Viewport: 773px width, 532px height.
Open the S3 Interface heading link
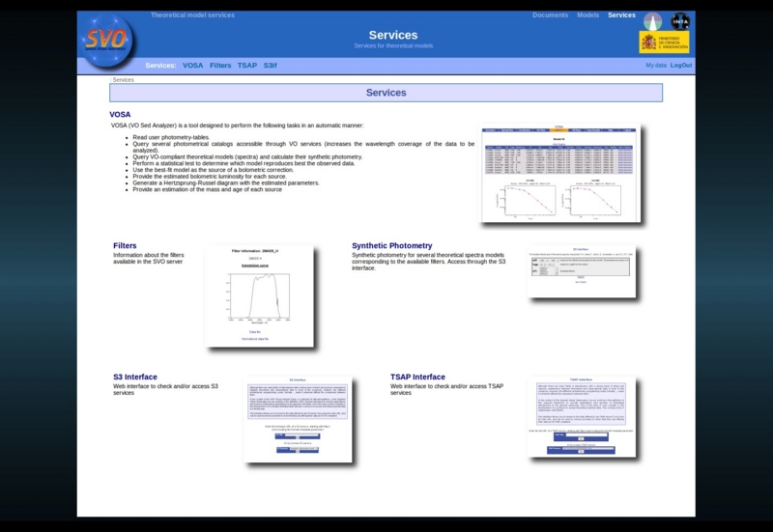(135, 377)
